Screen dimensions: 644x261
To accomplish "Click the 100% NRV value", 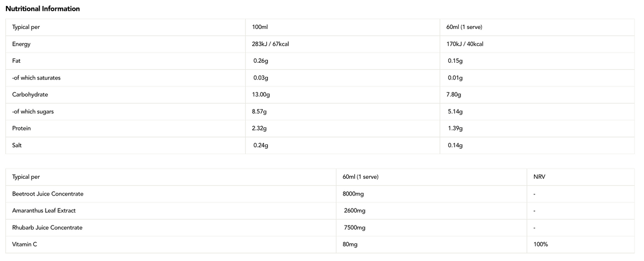I will 541,244.
